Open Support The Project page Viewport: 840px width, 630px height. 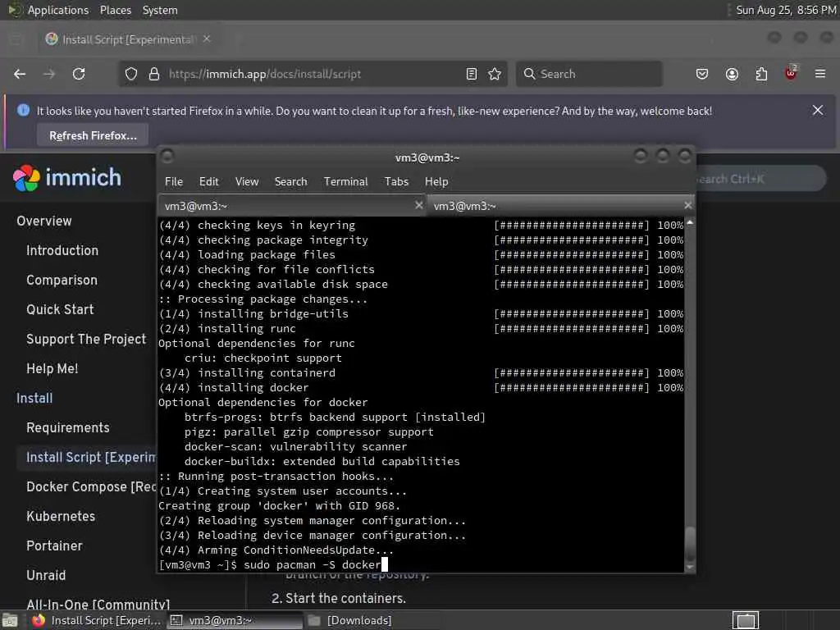coord(85,339)
